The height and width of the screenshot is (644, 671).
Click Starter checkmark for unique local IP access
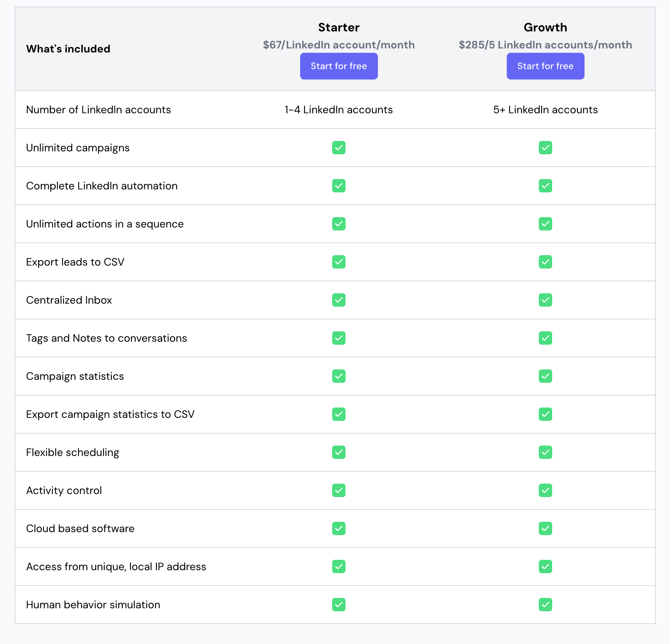[339, 567]
